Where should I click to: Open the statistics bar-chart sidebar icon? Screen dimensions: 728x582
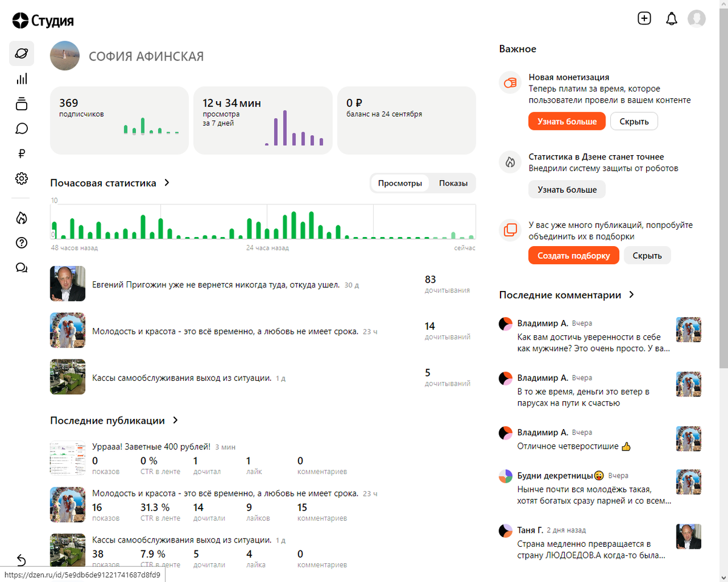pos(21,79)
